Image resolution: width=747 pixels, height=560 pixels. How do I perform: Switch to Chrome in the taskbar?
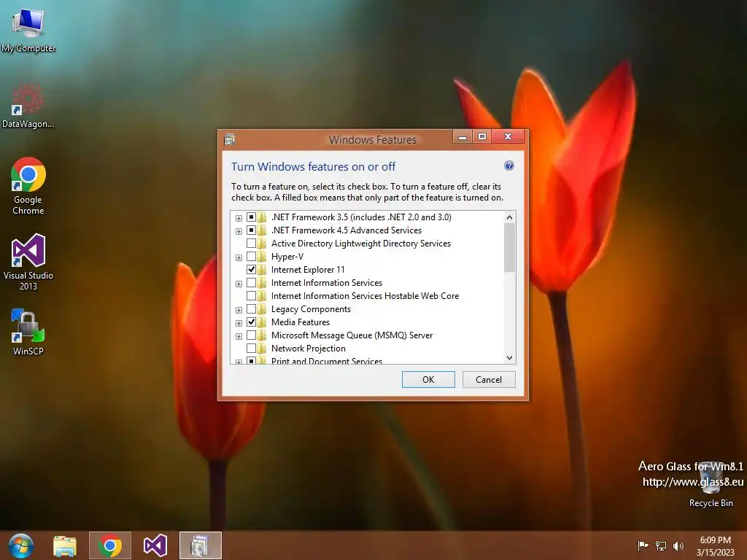point(109,545)
